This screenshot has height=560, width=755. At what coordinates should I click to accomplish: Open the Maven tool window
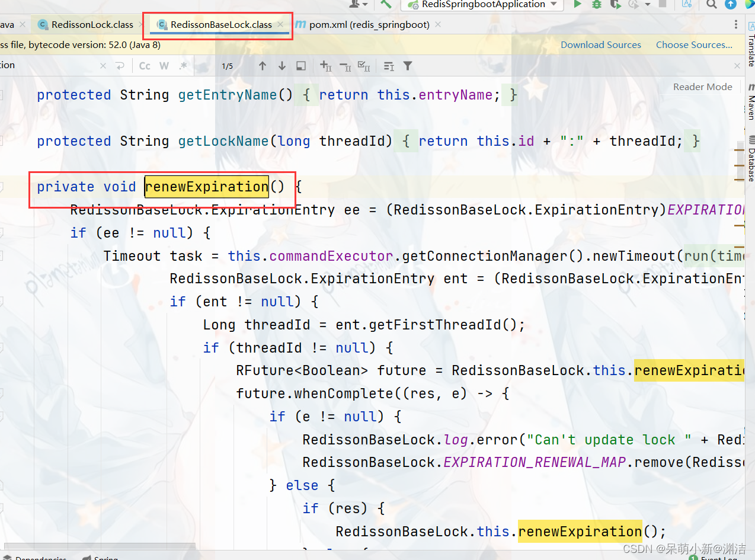(750, 101)
